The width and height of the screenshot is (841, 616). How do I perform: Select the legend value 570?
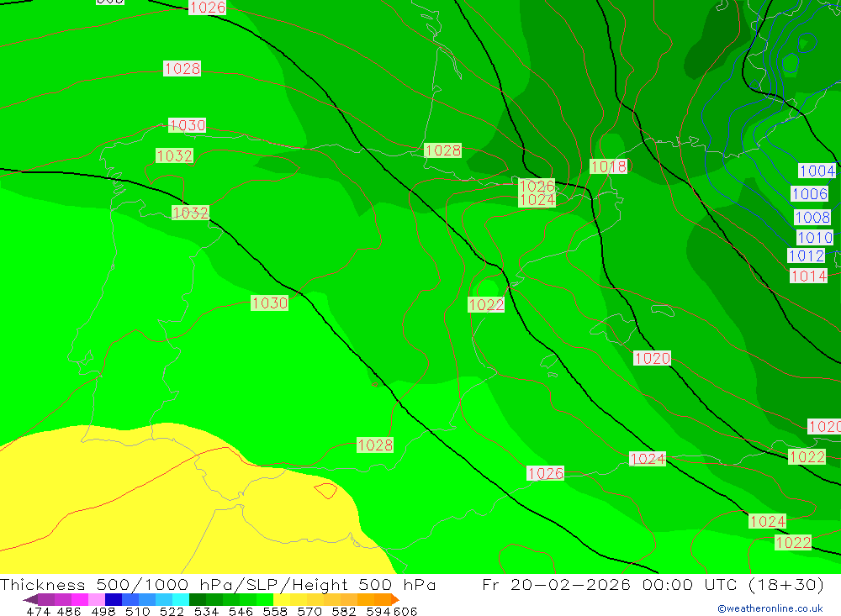[x=309, y=611]
